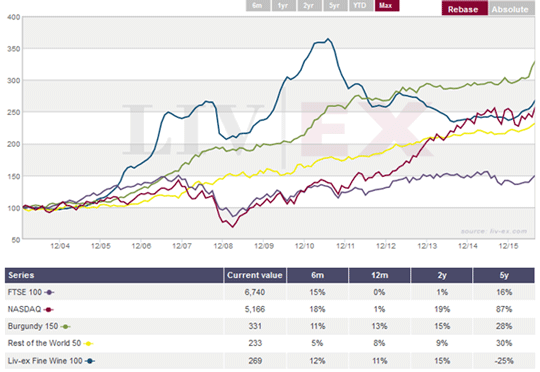Click the Series column header
The image size is (540, 372).
click(x=114, y=275)
